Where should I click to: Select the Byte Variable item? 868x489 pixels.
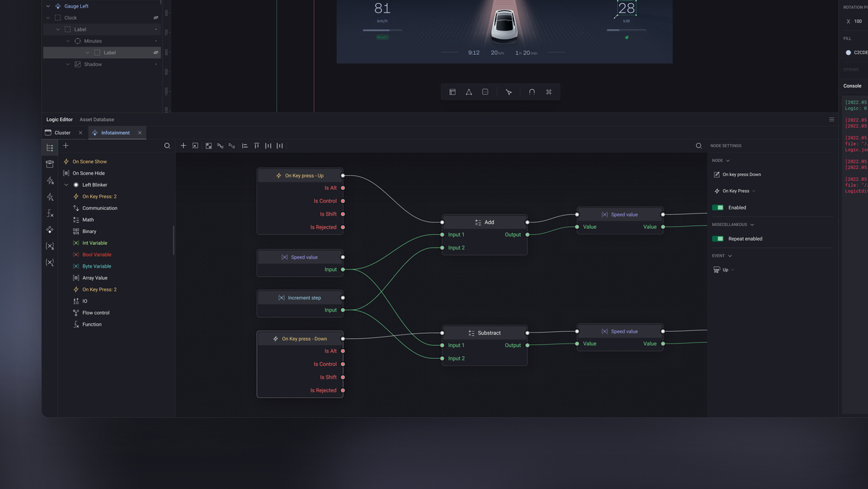pyautogui.click(x=97, y=266)
